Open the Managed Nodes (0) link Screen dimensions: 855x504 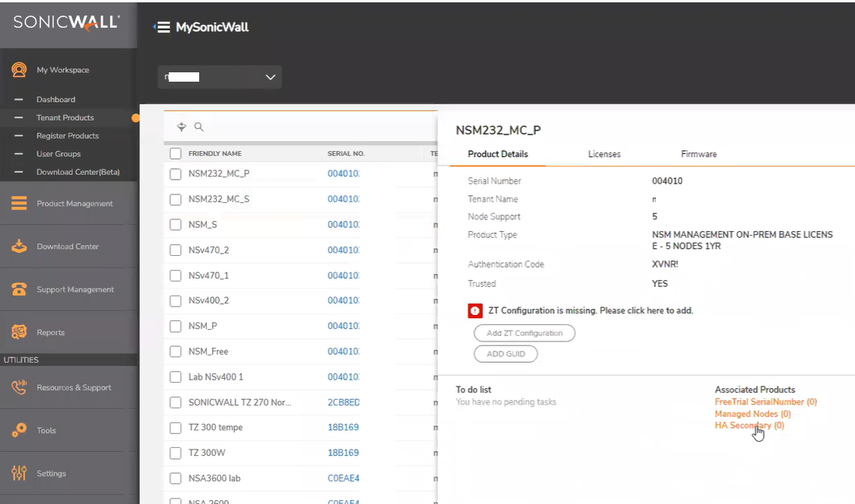[752, 414]
